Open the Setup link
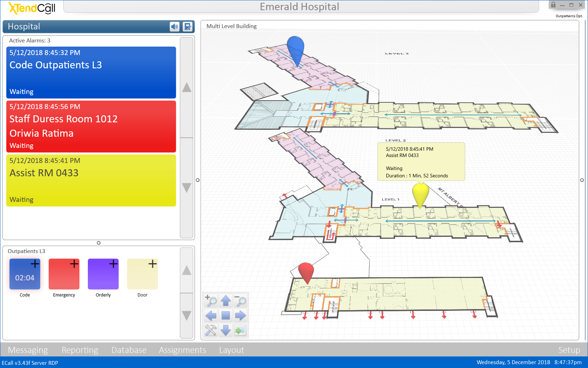The image size is (588, 368). click(x=569, y=350)
